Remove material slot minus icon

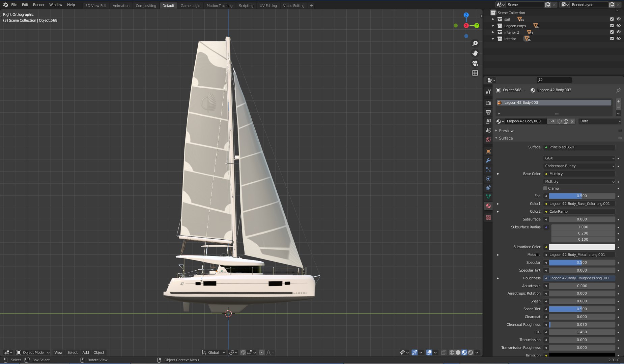[x=618, y=107]
